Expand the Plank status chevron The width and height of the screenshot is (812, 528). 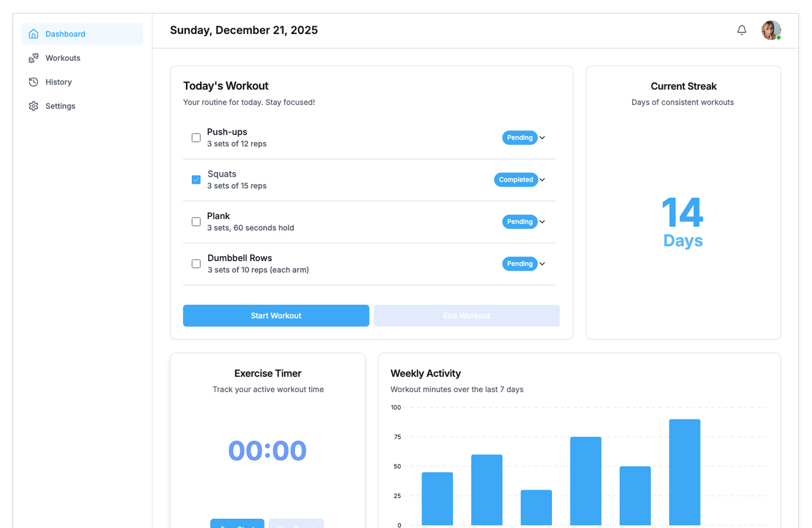click(542, 222)
